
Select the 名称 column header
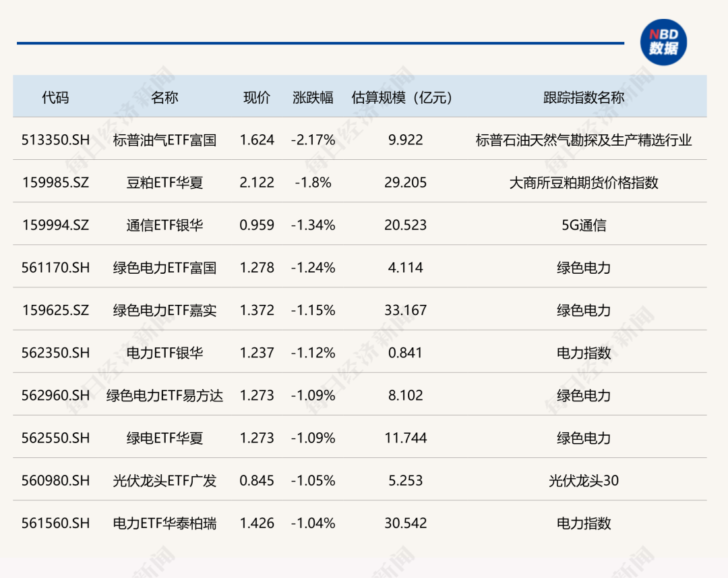coord(164,97)
